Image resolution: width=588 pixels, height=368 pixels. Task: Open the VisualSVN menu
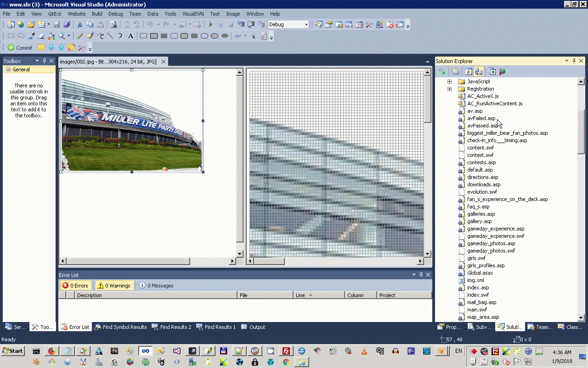[x=193, y=14]
